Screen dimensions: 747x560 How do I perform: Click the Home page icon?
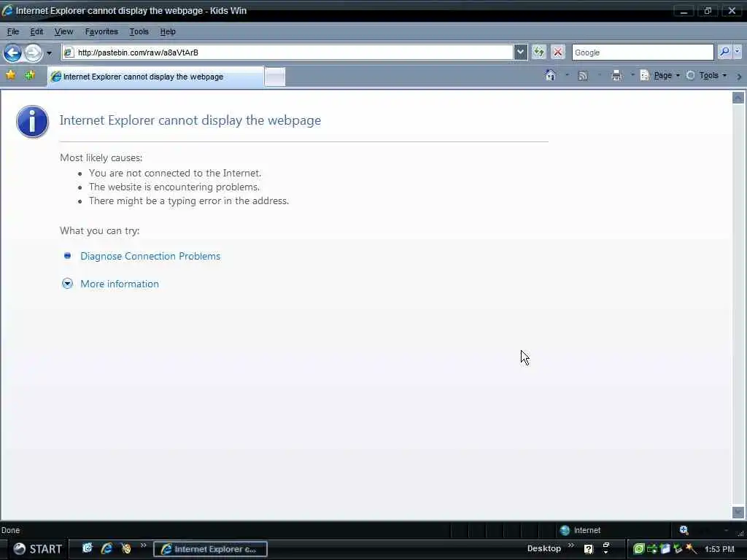[550, 75]
